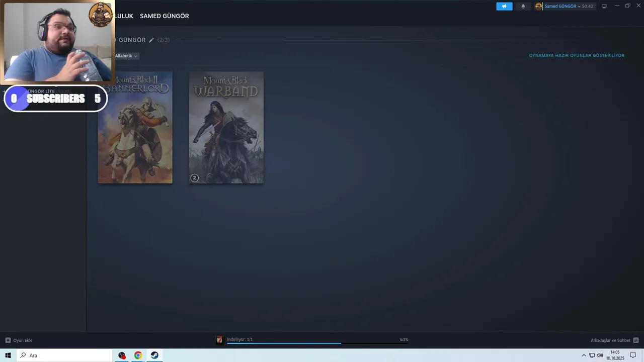The height and width of the screenshot is (362, 644).
Task: Click the Steam taskbar icon
Action: (154, 355)
